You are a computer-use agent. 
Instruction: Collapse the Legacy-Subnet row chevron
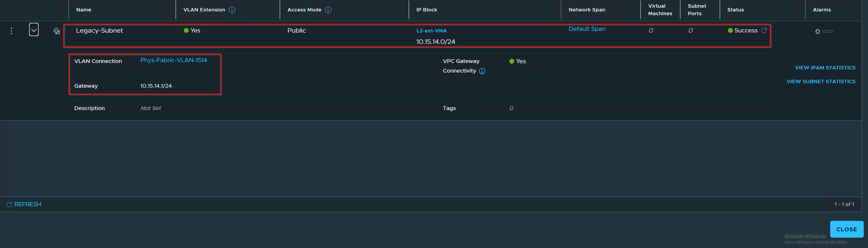(34, 30)
